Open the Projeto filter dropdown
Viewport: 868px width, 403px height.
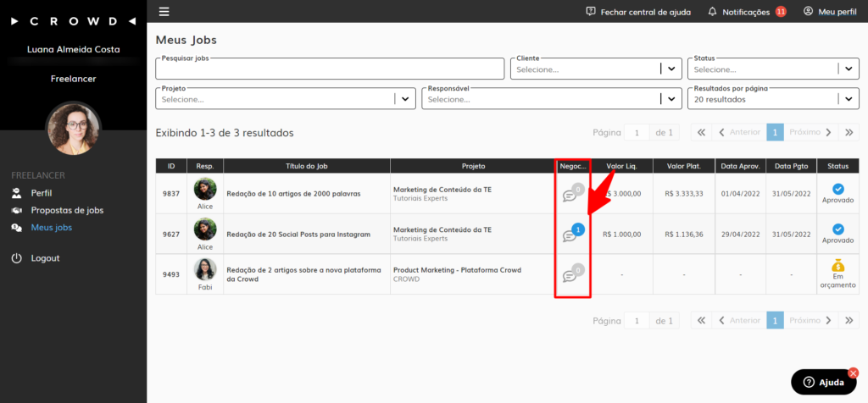pyautogui.click(x=405, y=99)
